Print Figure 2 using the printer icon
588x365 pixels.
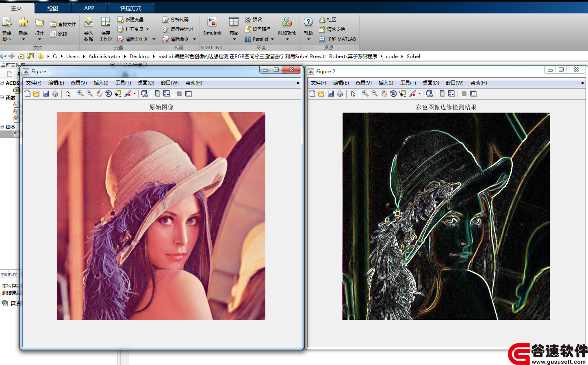pos(340,93)
